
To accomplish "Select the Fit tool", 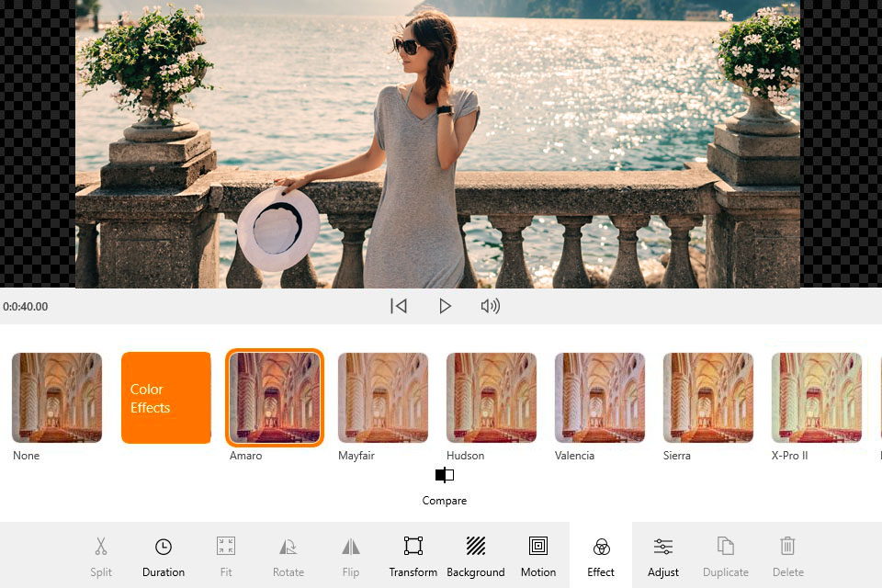I will pos(226,555).
